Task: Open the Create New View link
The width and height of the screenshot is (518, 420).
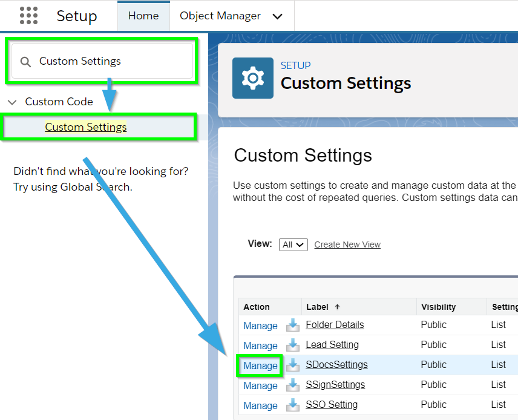Action: coord(347,244)
